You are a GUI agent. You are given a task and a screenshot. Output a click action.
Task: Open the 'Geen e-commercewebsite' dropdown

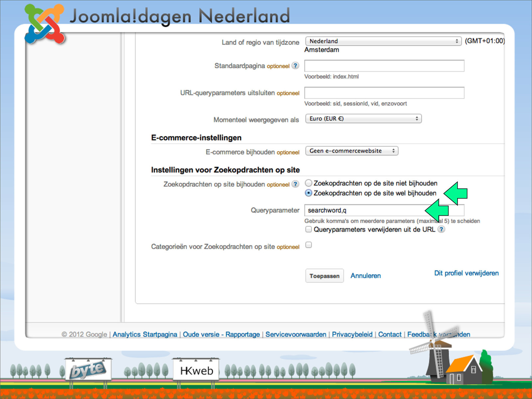coord(352,151)
